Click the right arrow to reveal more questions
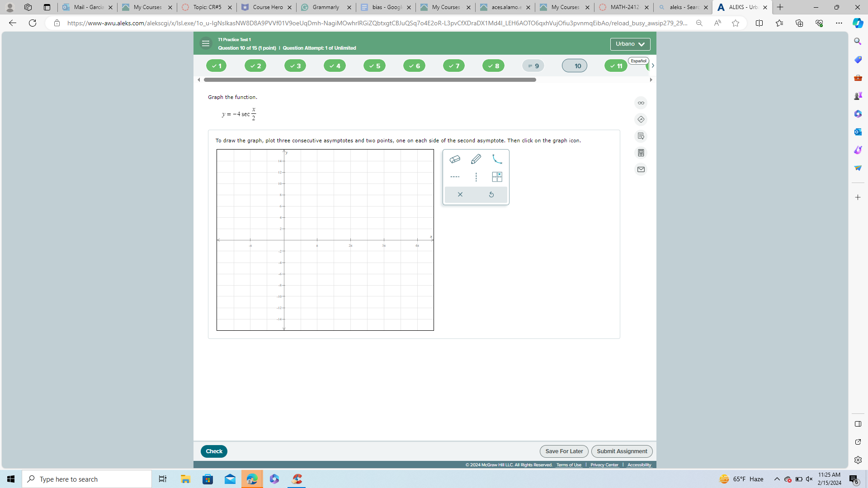 tap(652, 66)
